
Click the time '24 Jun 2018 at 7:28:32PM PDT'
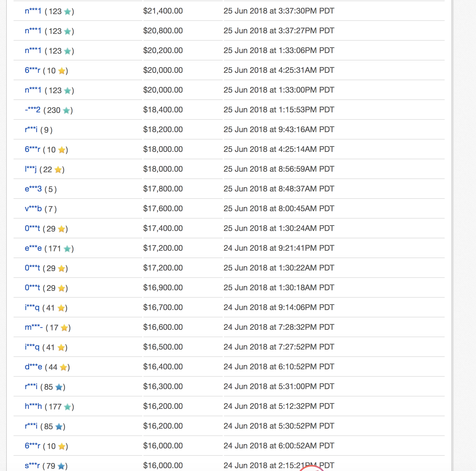pyautogui.click(x=279, y=327)
